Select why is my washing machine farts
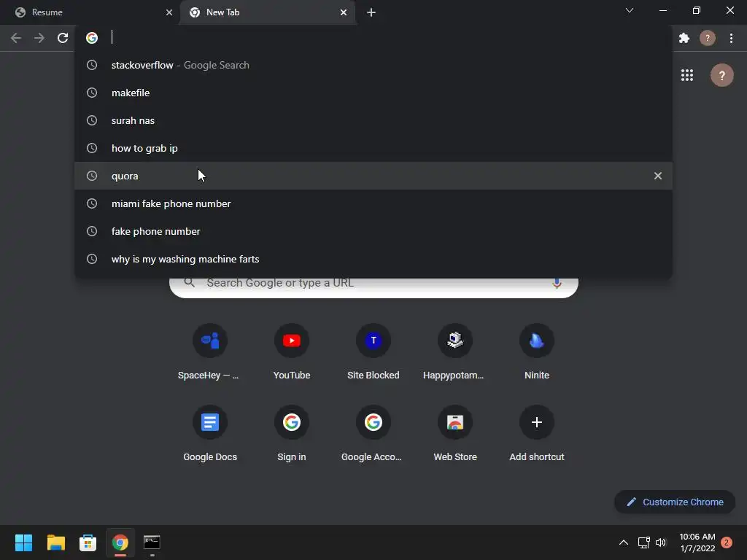The height and width of the screenshot is (560, 747). click(373, 259)
